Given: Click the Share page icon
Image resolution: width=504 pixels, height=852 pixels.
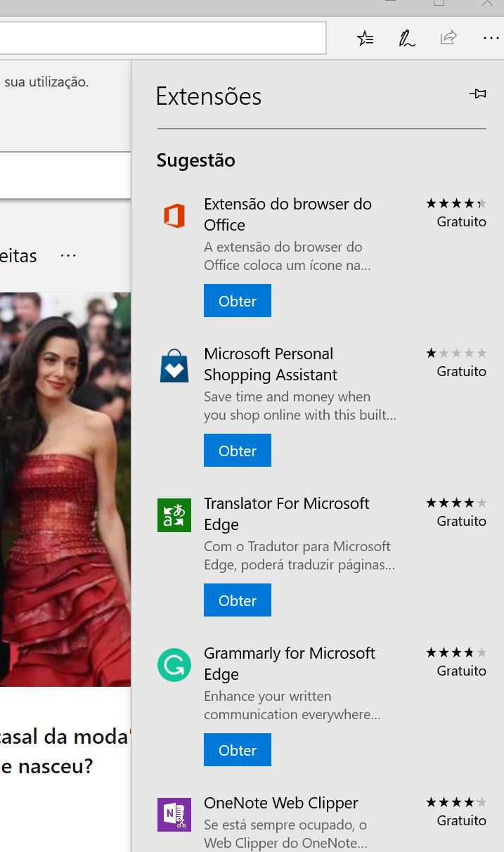Looking at the screenshot, I should (x=448, y=37).
